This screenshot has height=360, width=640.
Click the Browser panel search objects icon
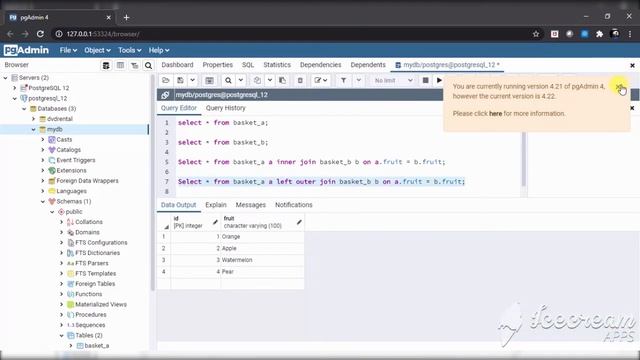click(x=148, y=65)
